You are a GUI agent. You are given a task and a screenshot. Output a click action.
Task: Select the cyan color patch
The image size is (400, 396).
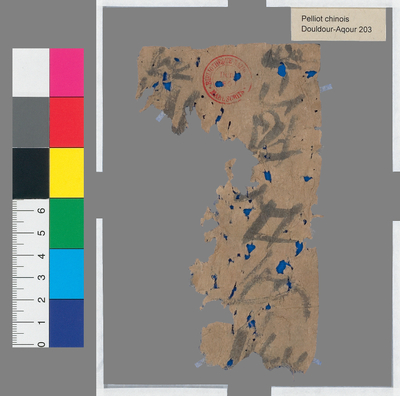tap(67, 274)
